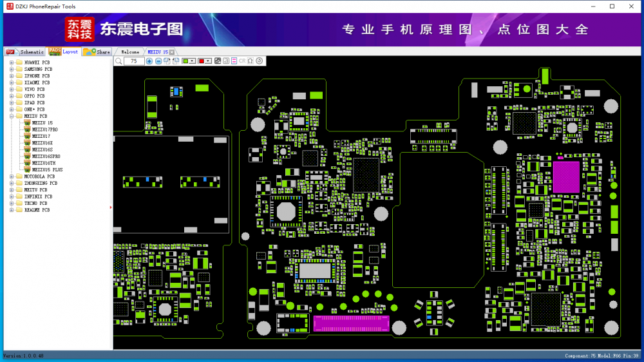Screen dimensions: 644x362
Task: Close the MEIZU 15 tab
Action: [x=173, y=52]
